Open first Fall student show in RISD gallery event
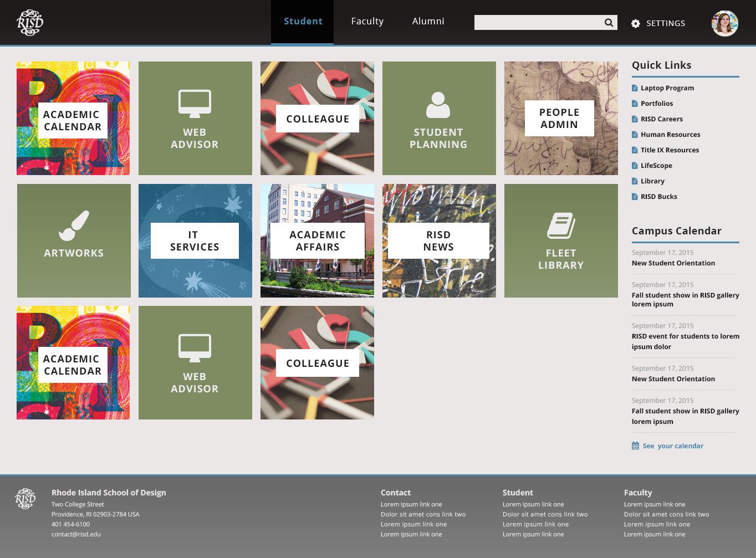The image size is (756, 558). click(685, 300)
